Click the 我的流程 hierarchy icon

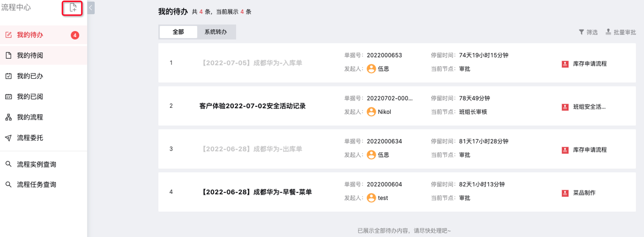(x=8, y=117)
